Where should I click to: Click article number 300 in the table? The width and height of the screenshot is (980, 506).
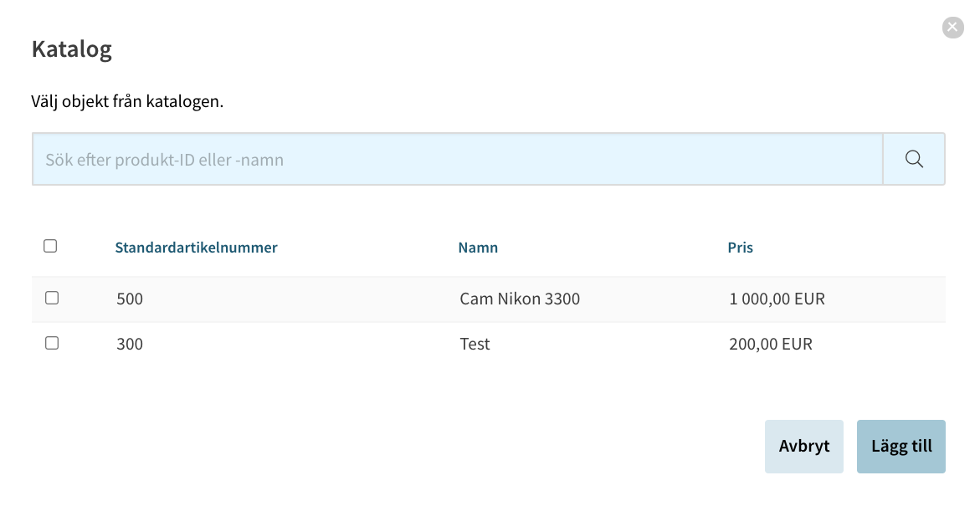(130, 345)
